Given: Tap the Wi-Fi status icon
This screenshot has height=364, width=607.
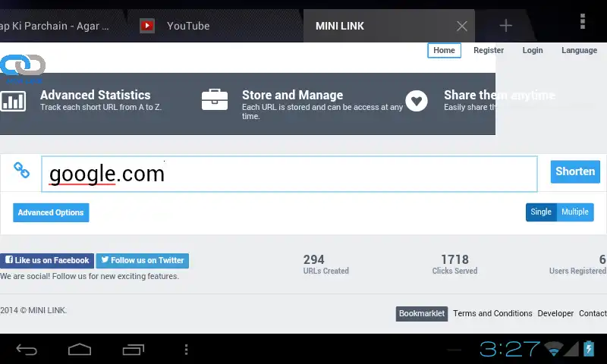Looking at the screenshot, I should pyautogui.click(x=554, y=349).
